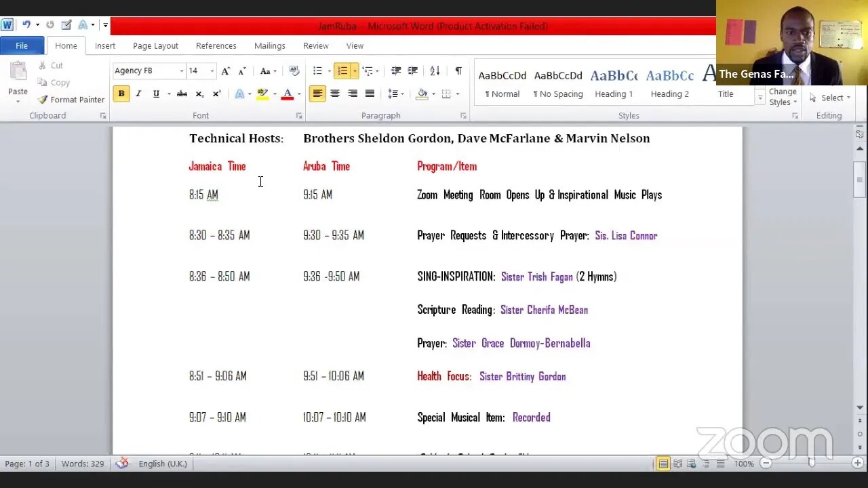868x488 pixels.
Task: Open the Font name dropdown
Action: 181,70
